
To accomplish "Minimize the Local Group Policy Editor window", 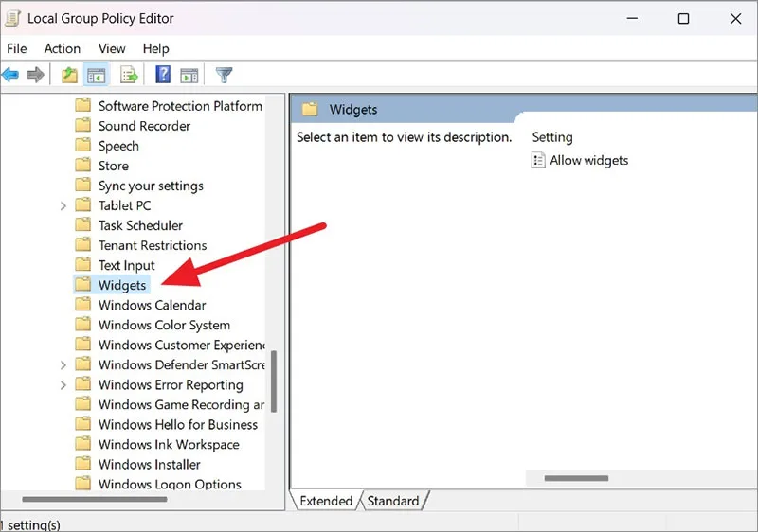I will tap(632, 18).
